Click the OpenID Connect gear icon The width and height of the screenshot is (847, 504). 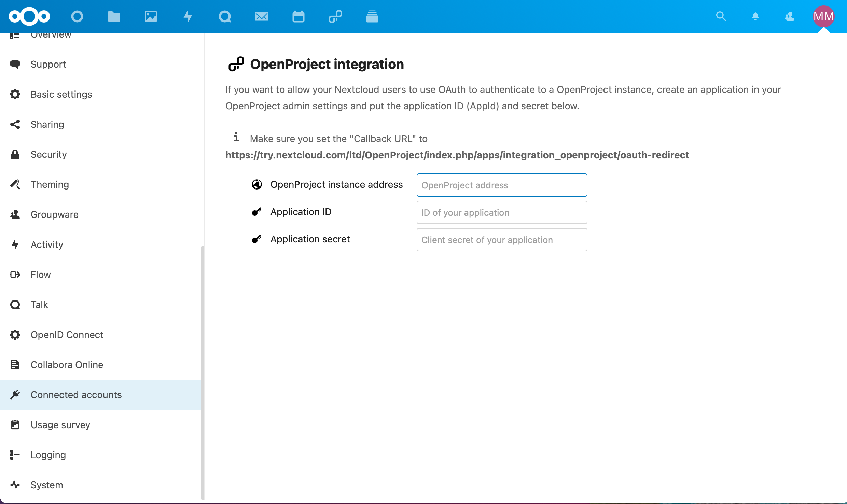15,335
